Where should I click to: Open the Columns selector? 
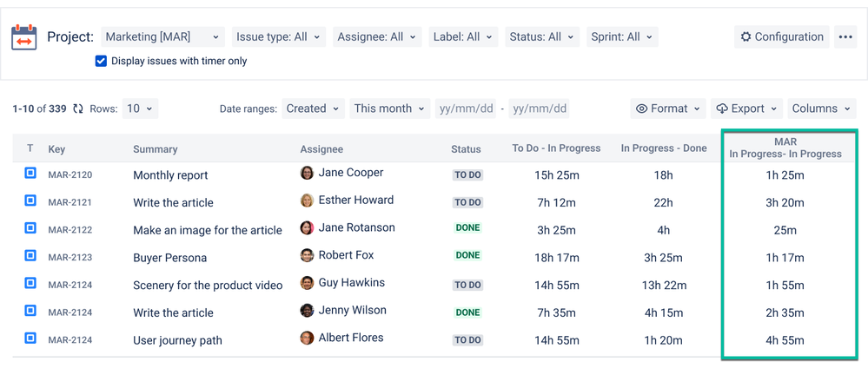pyautogui.click(x=821, y=109)
